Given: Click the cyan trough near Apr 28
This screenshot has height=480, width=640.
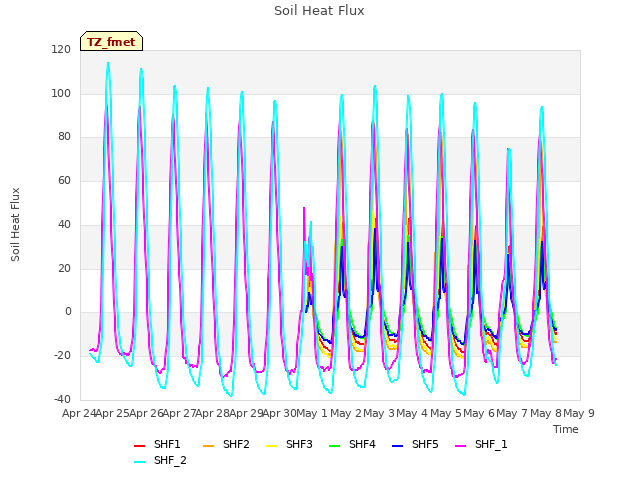Looking at the screenshot, I should pos(231,396).
